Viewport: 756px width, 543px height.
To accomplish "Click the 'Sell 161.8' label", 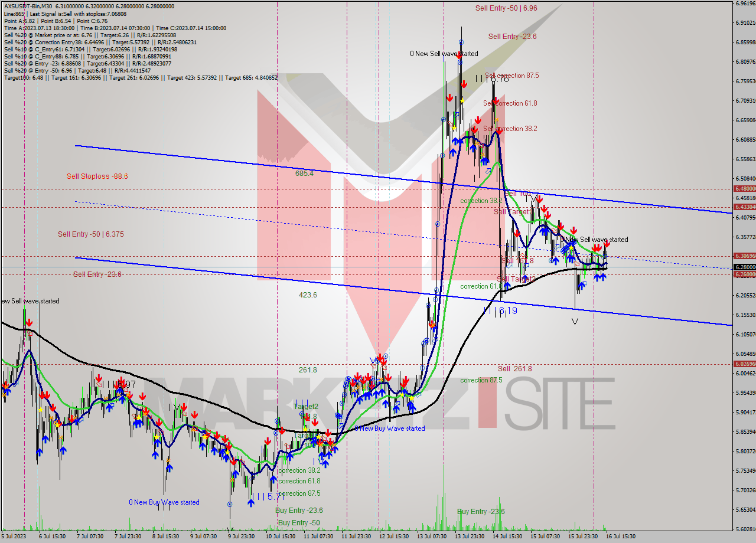I will point(517,260).
